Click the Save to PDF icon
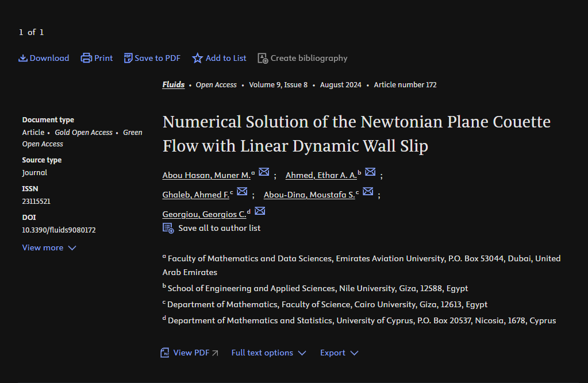 [x=128, y=58]
